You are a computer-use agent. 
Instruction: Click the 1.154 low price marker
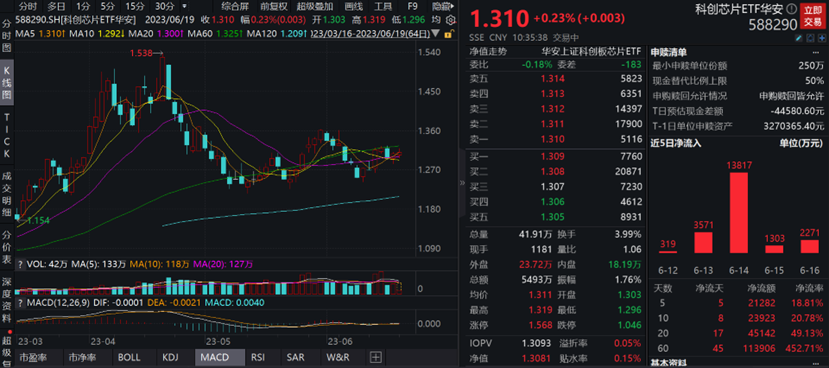[x=38, y=220]
